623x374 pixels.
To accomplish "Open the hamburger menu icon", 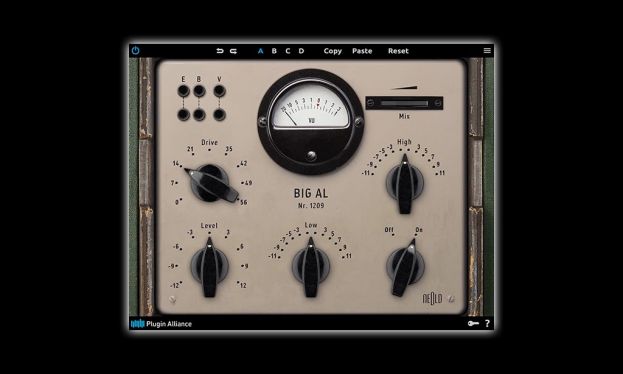I will [487, 50].
